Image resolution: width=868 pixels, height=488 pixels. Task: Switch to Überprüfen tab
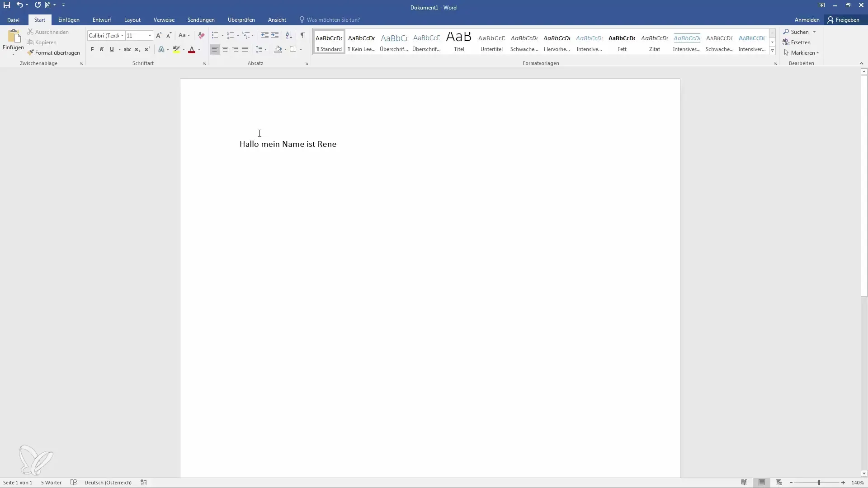coord(241,20)
